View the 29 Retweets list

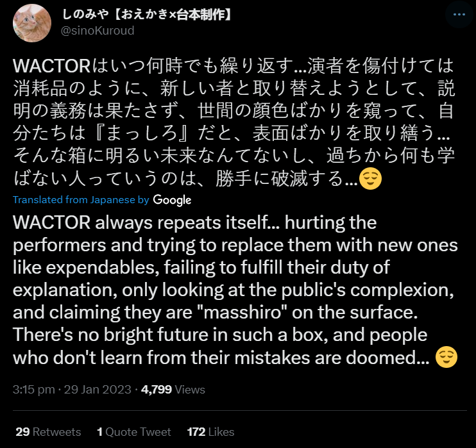(x=48, y=431)
